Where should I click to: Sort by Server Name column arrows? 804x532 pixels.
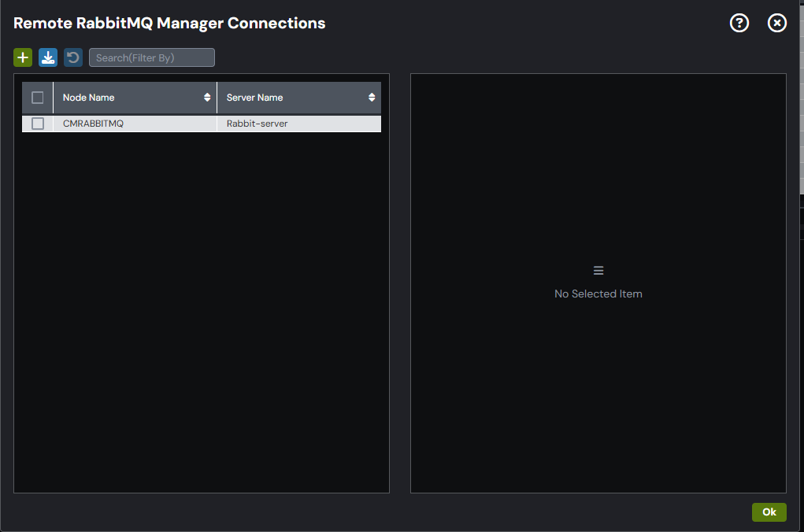coord(372,98)
